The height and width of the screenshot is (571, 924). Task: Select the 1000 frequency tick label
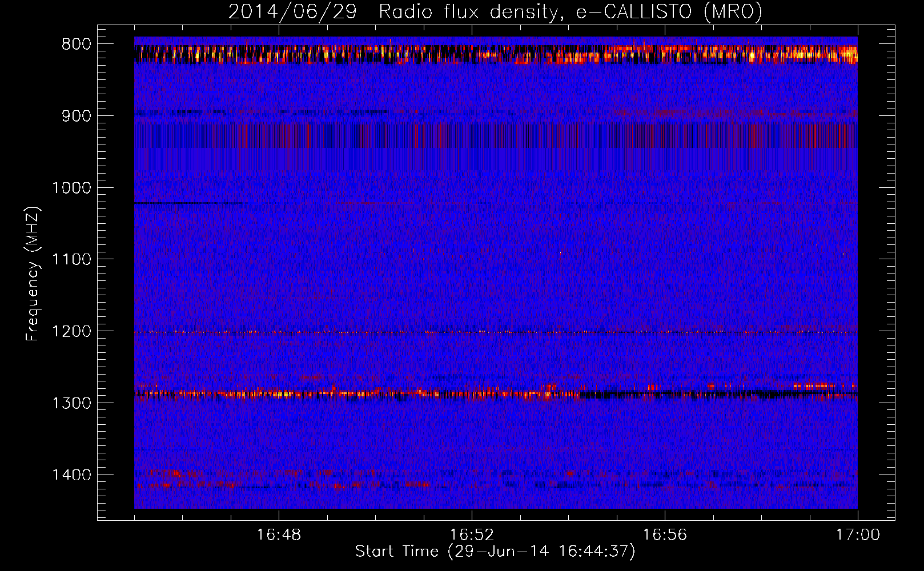click(71, 188)
